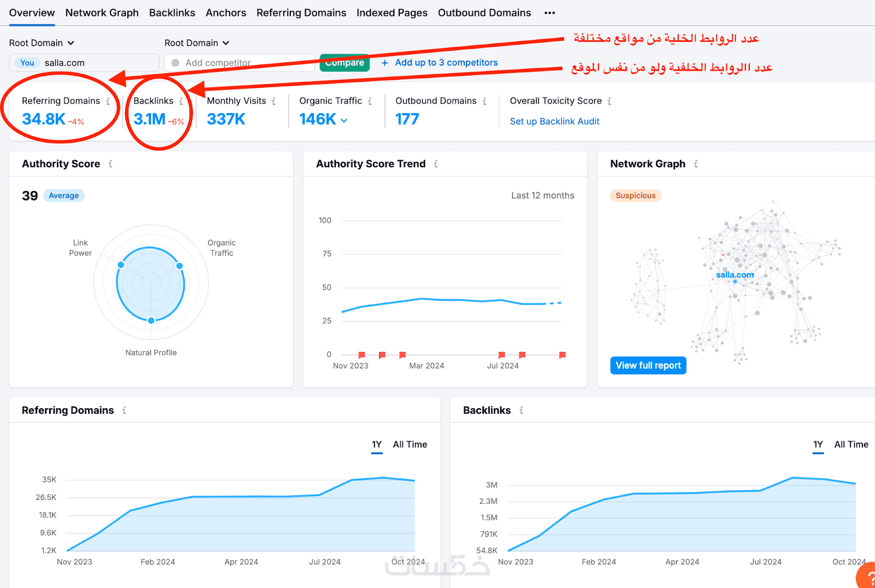Expand the Root Domain dropdown above salla.com
875x588 pixels.
(x=42, y=43)
